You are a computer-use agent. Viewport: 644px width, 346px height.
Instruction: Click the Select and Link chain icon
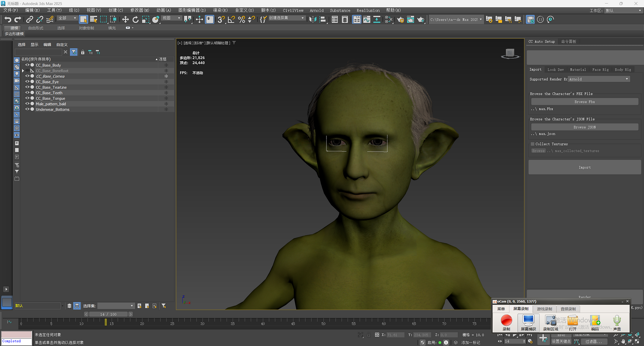pyautogui.click(x=30, y=19)
